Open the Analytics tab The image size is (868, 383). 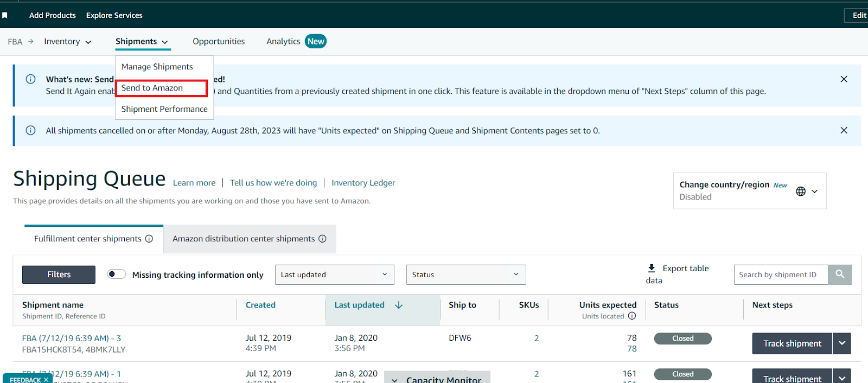pos(283,41)
